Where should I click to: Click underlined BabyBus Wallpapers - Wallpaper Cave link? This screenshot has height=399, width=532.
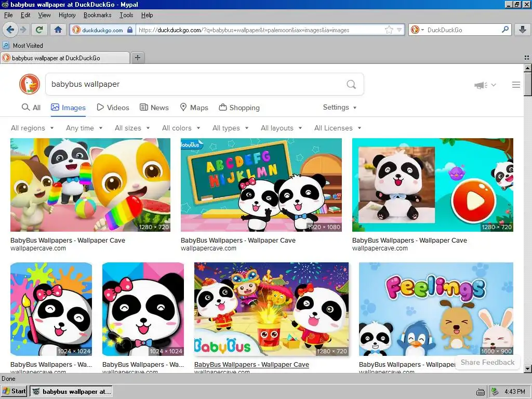[252, 364]
